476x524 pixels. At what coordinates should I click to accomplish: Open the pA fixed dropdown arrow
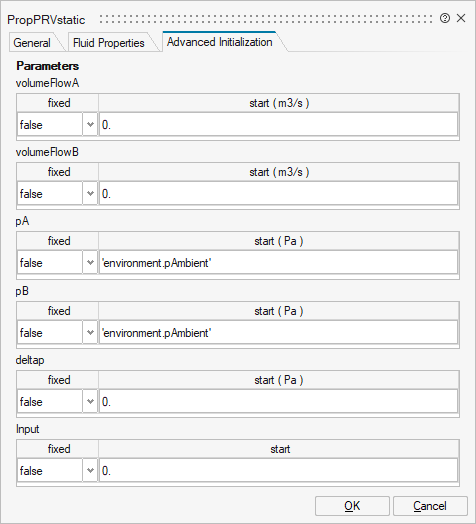coord(90,263)
